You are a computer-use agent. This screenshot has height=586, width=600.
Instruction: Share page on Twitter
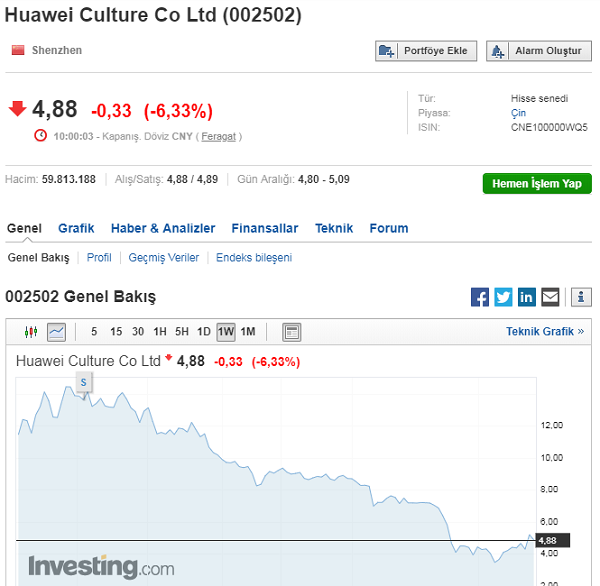coord(503,297)
